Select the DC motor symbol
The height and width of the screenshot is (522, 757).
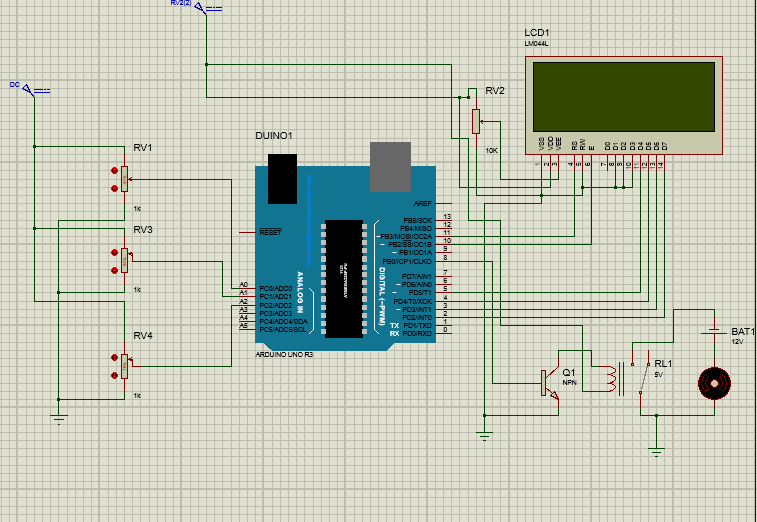[714, 383]
